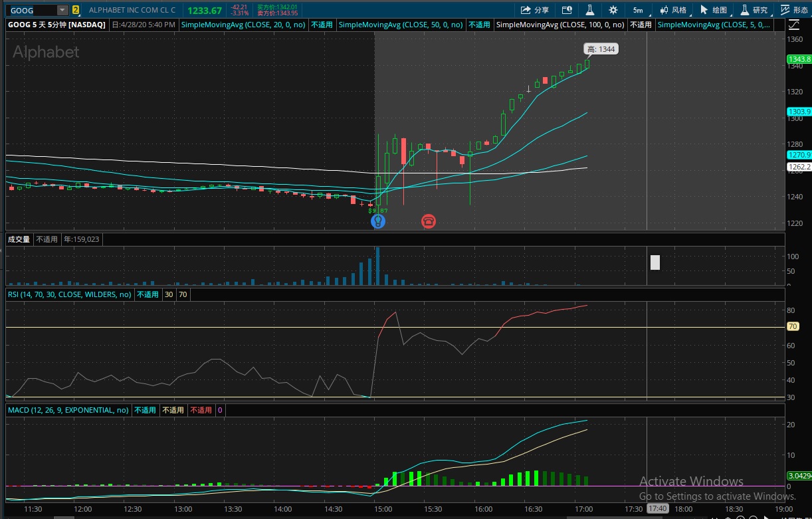This screenshot has width=812, height=519.
Task: Click the ALPHABET INC COM CL C description
Action: click(x=132, y=10)
